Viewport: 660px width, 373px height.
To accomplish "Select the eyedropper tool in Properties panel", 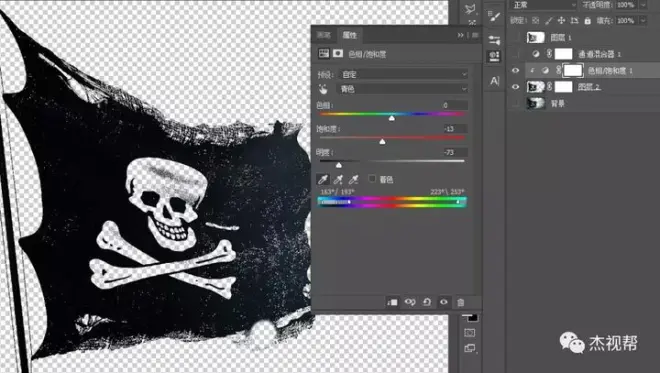I will pyautogui.click(x=323, y=180).
